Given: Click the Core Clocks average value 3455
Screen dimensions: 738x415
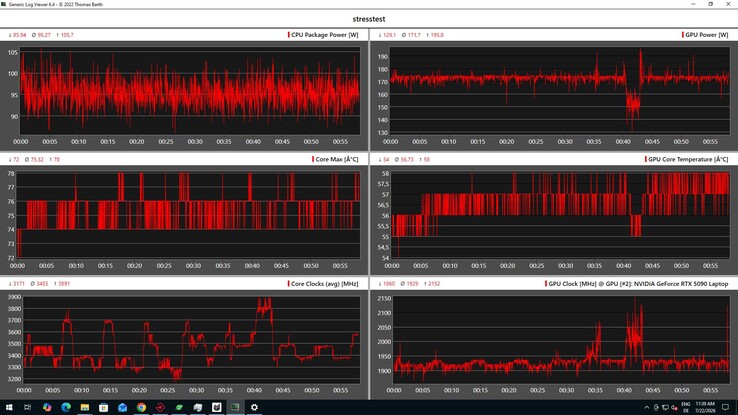Looking at the screenshot, I should pyautogui.click(x=42, y=284).
